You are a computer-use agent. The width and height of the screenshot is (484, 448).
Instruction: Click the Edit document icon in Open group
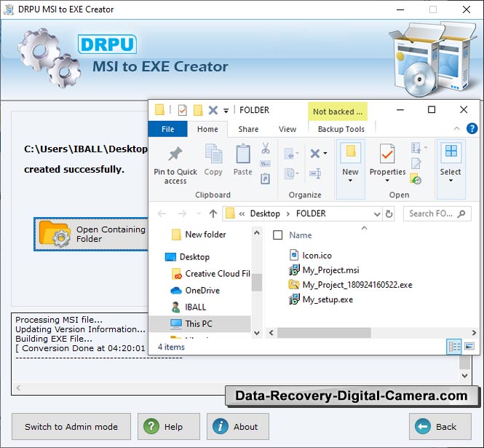(x=416, y=163)
